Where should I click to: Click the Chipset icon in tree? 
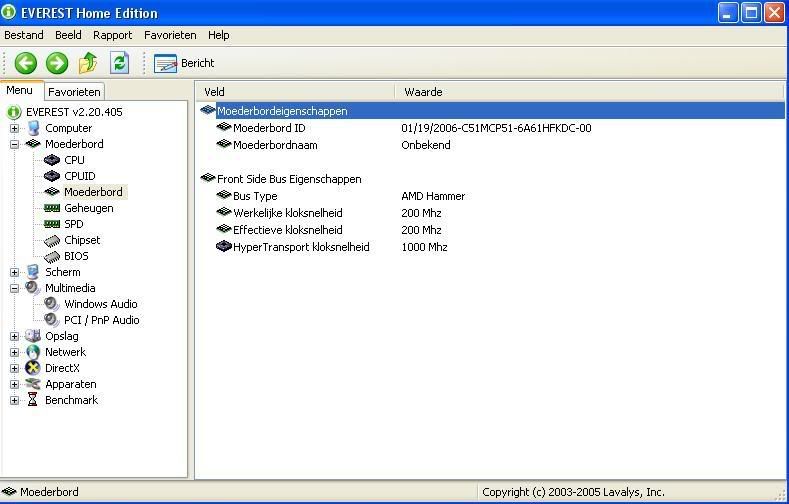pos(52,240)
